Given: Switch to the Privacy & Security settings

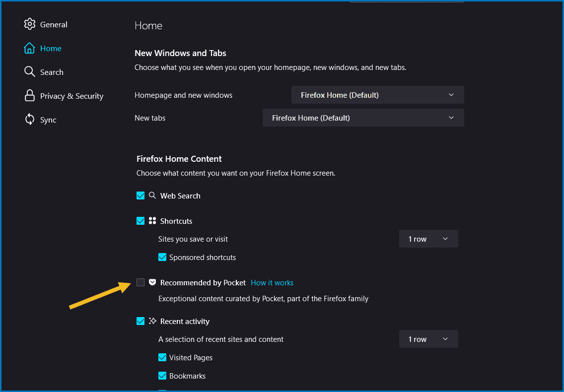Looking at the screenshot, I should coord(71,96).
